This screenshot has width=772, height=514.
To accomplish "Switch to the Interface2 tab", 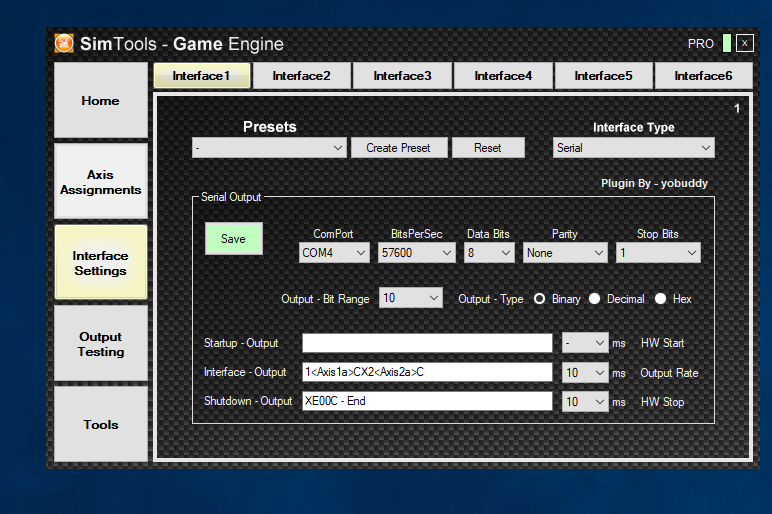I will point(301,76).
